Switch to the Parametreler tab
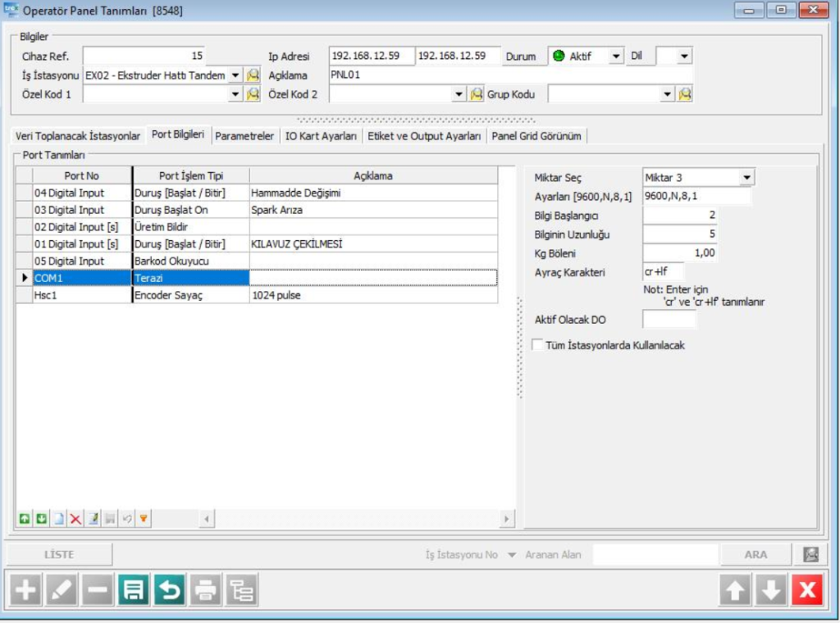The width and height of the screenshot is (840, 623). pyautogui.click(x=244, y=136)
